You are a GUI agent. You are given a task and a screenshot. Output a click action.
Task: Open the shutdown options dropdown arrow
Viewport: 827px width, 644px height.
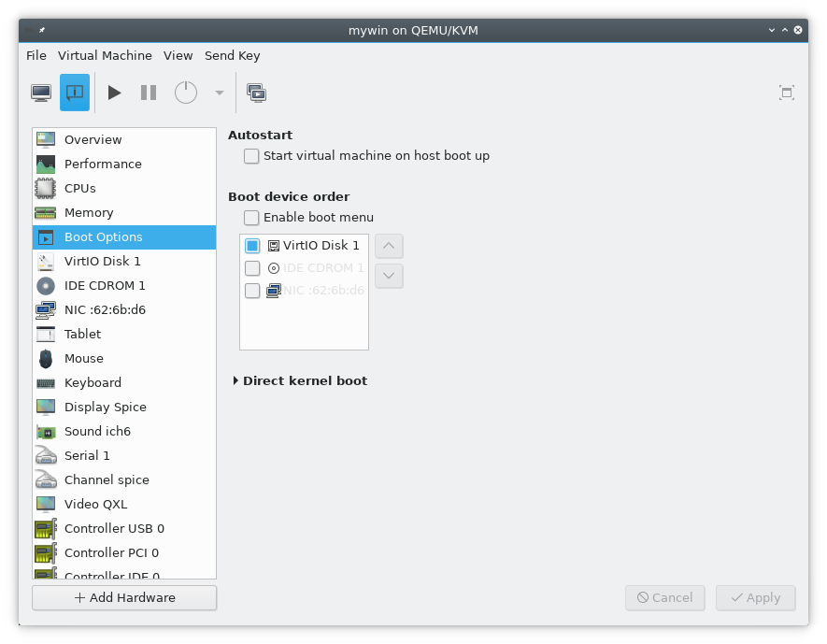coord(220,93)
